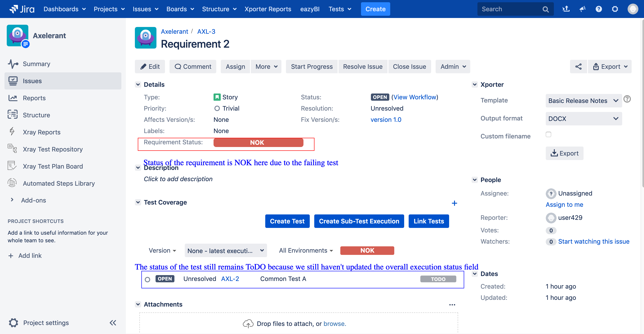Select Xray Reports in the sidebar
This screenshot has width=644, height=334.
click(x=42, y=132)
